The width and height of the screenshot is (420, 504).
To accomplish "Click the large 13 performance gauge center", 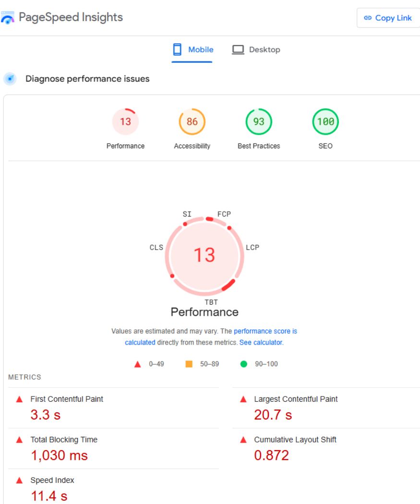I will pos(204,255).
